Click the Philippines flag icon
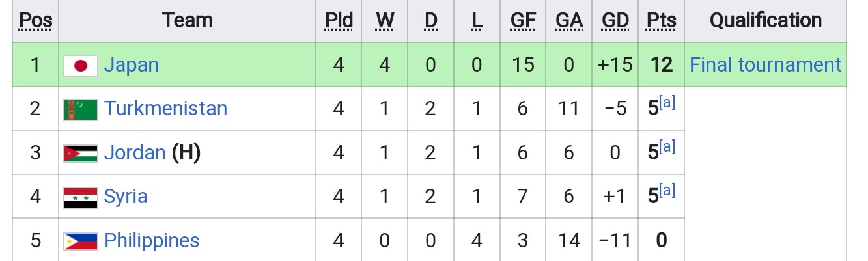The width and height of the screenshot is (868, 261). tap(81, 241)
